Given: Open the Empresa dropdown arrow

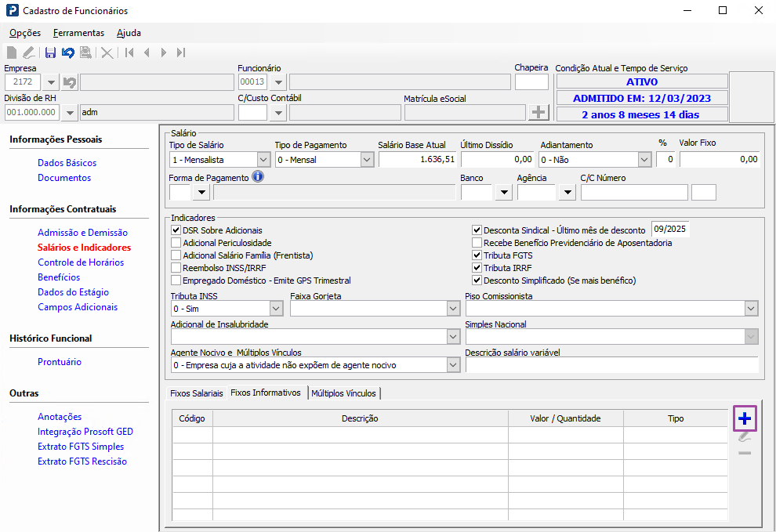Looking at the screenshot, I should (51, 82).
